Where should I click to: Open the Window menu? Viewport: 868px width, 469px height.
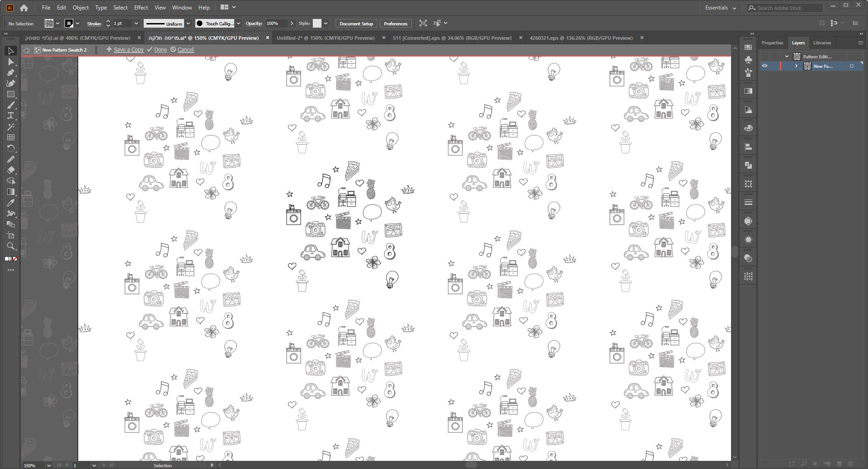(182, 8)
